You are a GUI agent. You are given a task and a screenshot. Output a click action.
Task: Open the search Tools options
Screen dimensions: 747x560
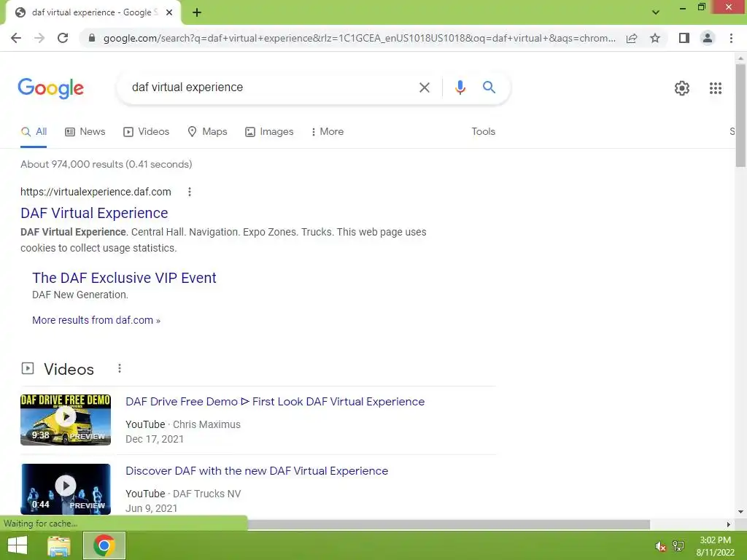(x=483, y=132)
